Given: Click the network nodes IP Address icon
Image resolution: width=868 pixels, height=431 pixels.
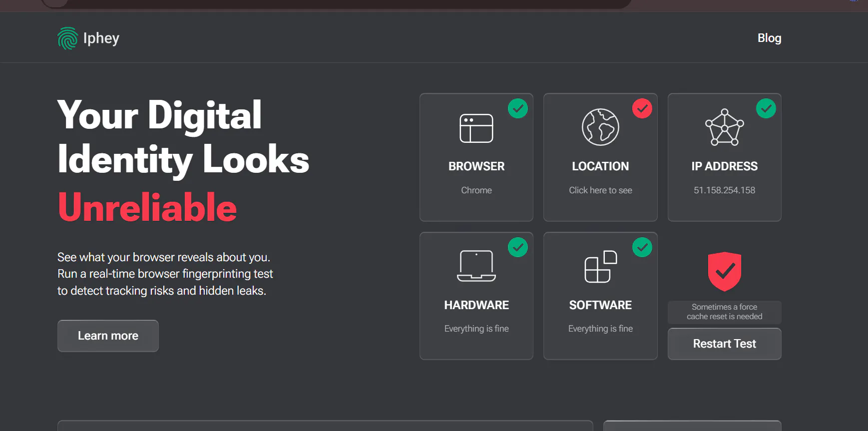Looking at the screenshot, I should tap(724, 127).
